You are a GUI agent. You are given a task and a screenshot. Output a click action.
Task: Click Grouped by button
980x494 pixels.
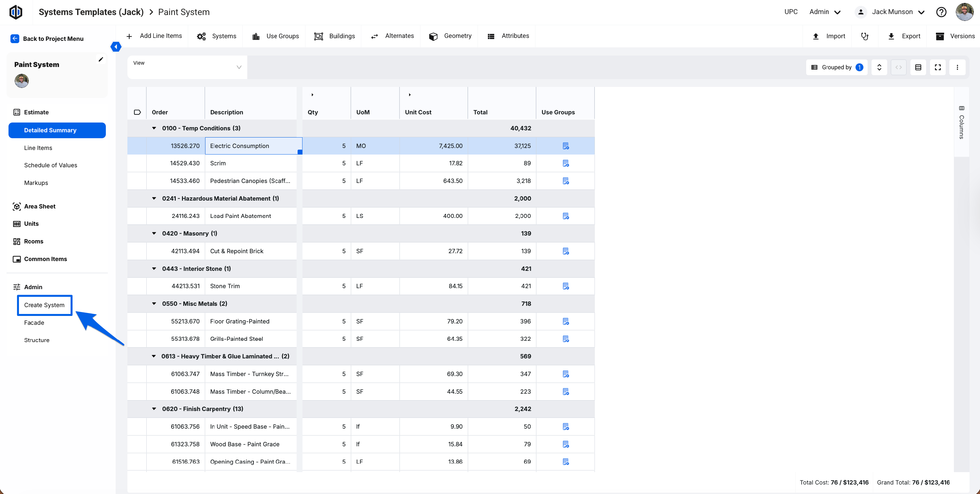point(836,67)
